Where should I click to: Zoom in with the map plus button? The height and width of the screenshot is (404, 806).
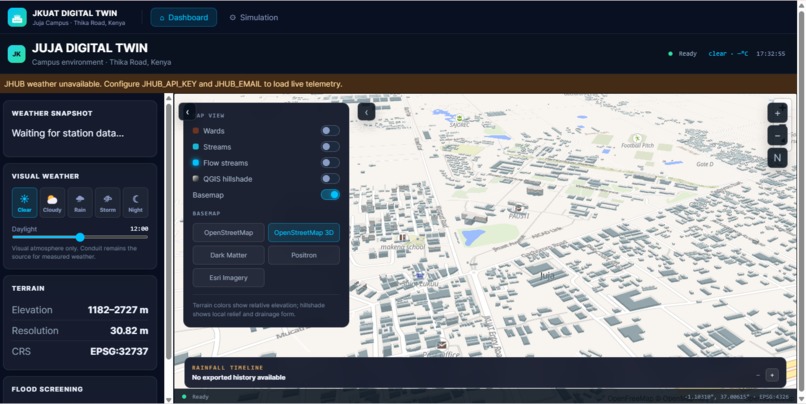tap(777, 113)
